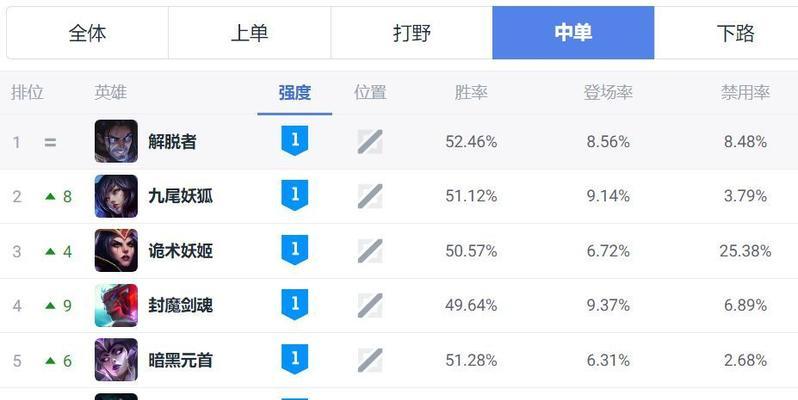
Task: Open the 打野 tab
Action: point(411,33)
